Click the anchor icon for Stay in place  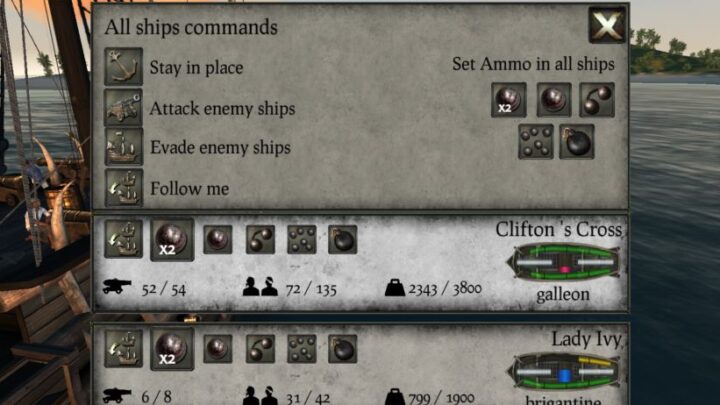(123, 67)
